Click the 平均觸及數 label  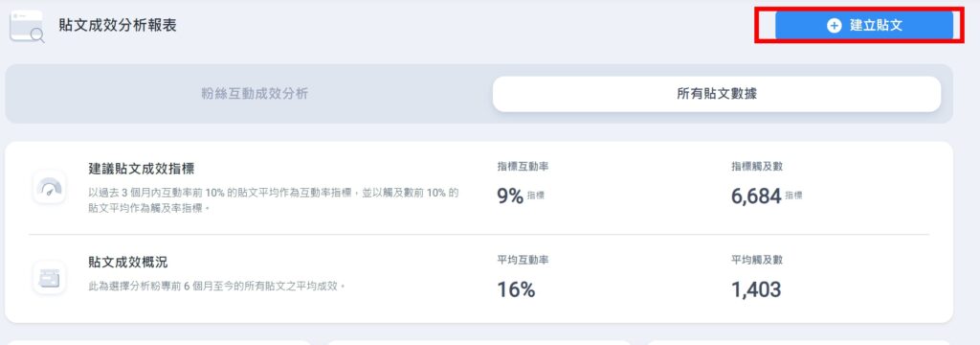(x=757, y=260)
